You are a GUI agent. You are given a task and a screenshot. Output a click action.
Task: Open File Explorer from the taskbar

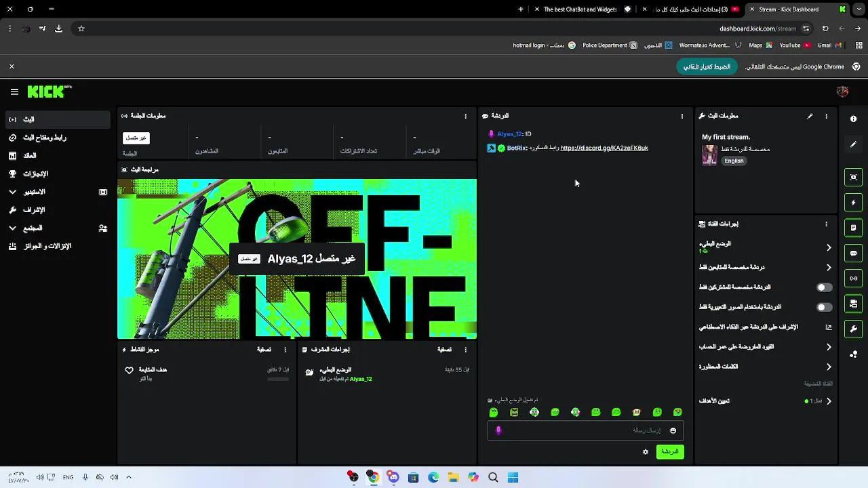click(x=453, y=477)
